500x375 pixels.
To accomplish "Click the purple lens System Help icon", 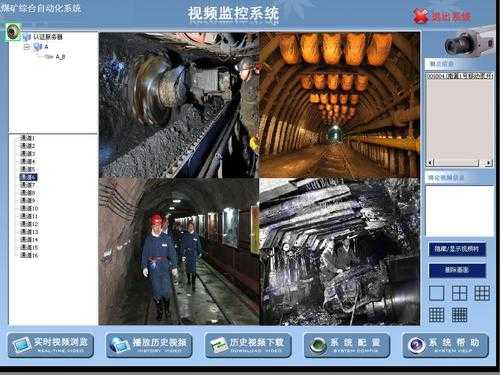I will point(416,345).
